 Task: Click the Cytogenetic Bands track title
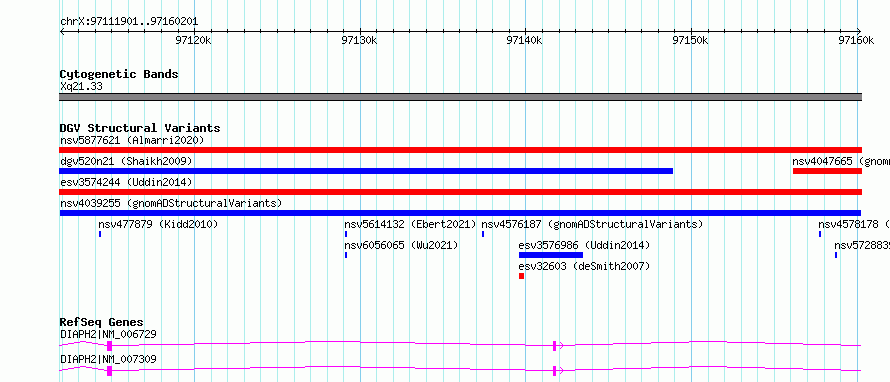click(119, 74)
